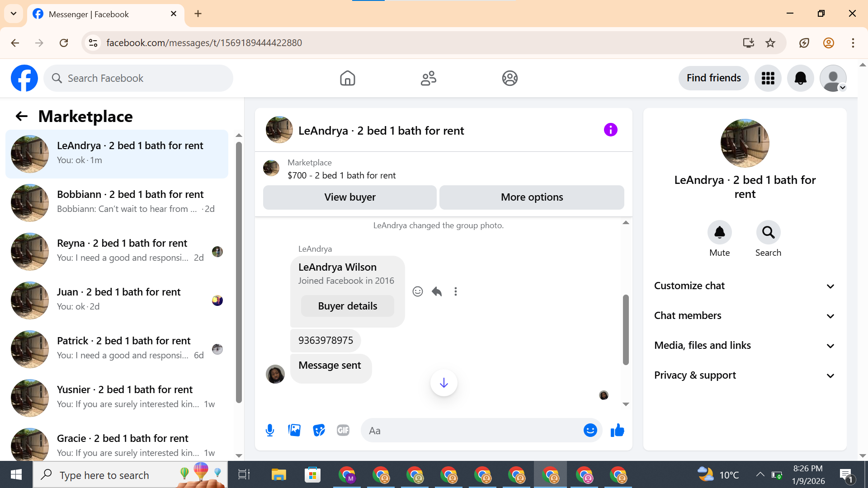Send a thumbs-up like

tap(617, 430)
